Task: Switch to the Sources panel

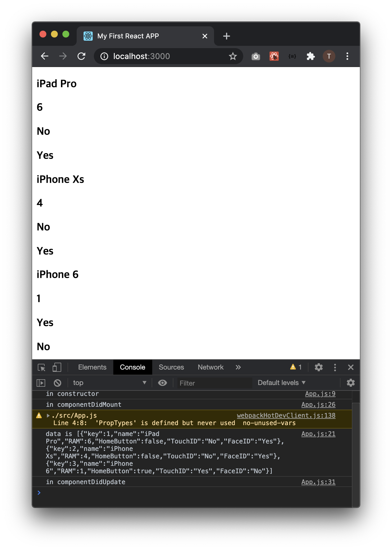Action: (x=171, y=367)
